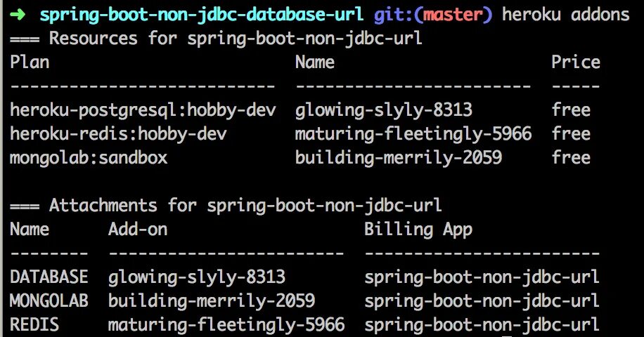
Task: Select the plan heroku-redis:hobby-dev
Action: coord(118,133)
